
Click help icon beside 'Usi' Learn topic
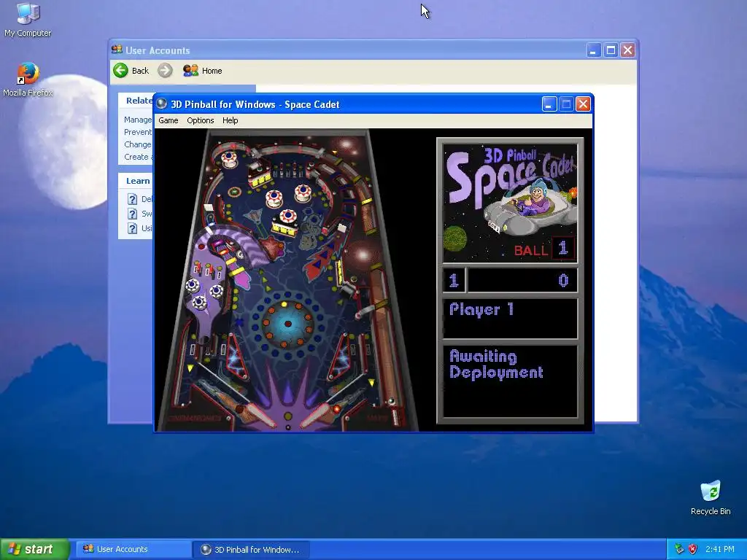coord(133,228)
